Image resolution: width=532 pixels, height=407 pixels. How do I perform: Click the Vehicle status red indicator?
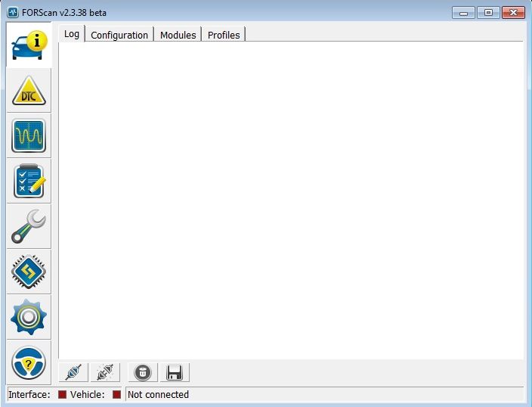point(116,394)
